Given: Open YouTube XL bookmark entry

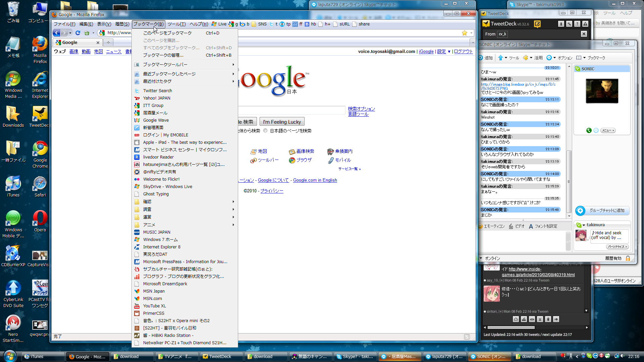Looking at the screenshot, I should 185,306.
